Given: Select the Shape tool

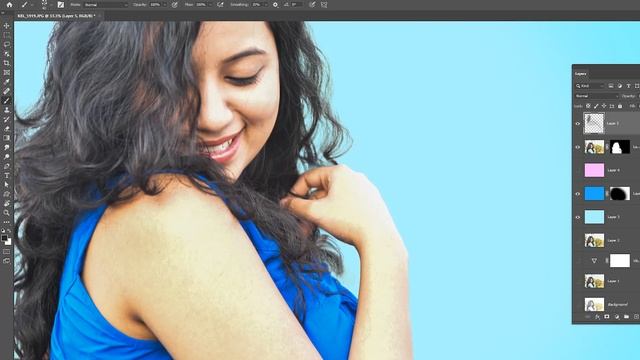Looking at the screenshot, I should coord(7,194).
